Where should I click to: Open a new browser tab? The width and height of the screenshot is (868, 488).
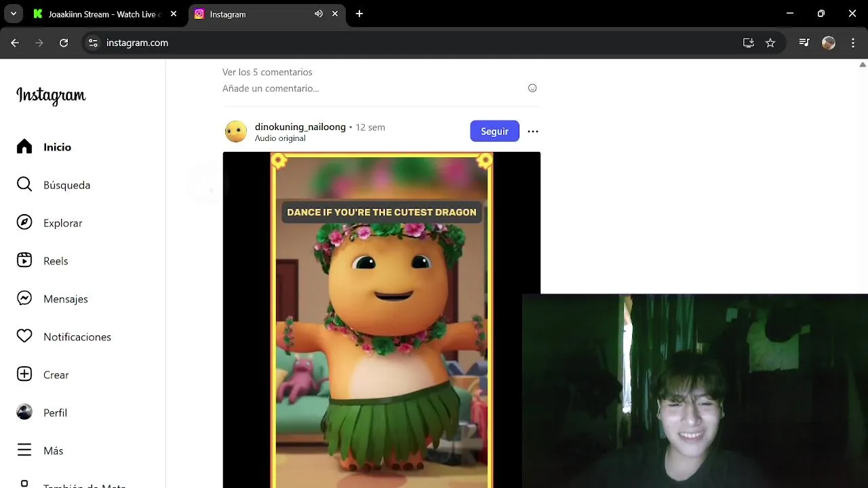(x=359, y=14)
